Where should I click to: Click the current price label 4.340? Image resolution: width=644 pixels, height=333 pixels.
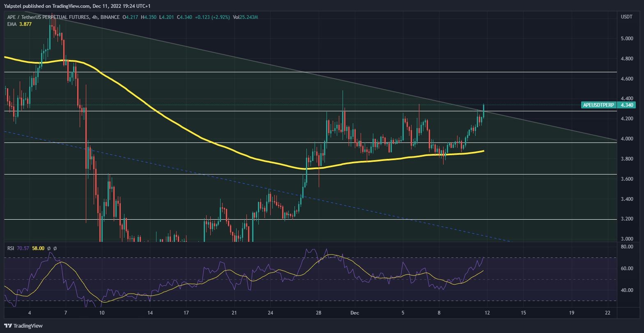(x=627, y=105)
